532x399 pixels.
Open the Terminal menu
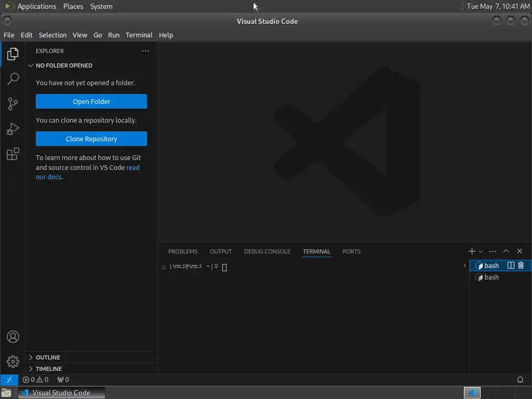[139, 35]
